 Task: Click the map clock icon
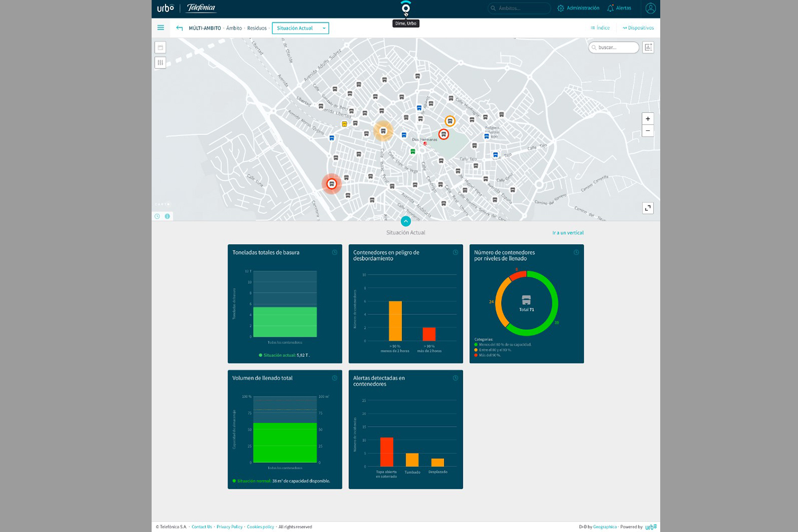coord(157,216)
